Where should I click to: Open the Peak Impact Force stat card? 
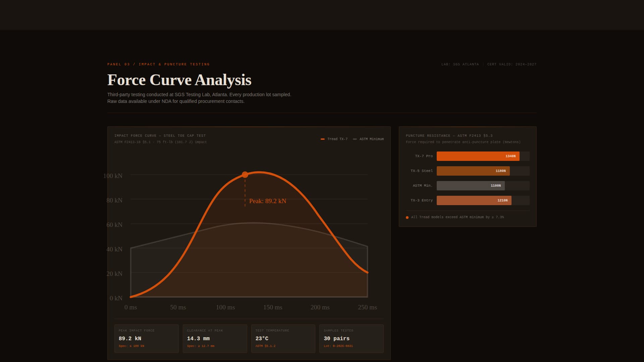coord(146,339)
